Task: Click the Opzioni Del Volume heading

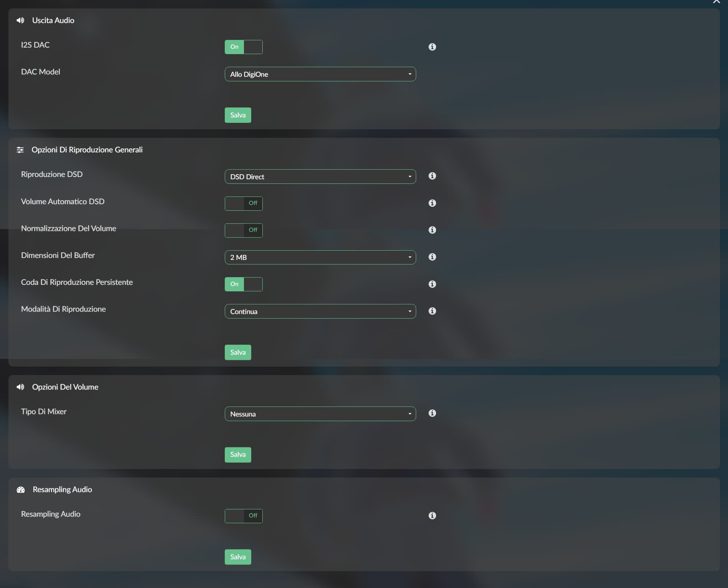Action: pyautogui.click(x=65, y=387)
